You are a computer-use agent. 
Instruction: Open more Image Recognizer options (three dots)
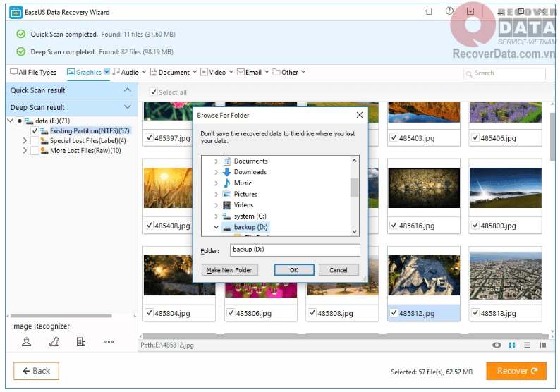[109, 342]
